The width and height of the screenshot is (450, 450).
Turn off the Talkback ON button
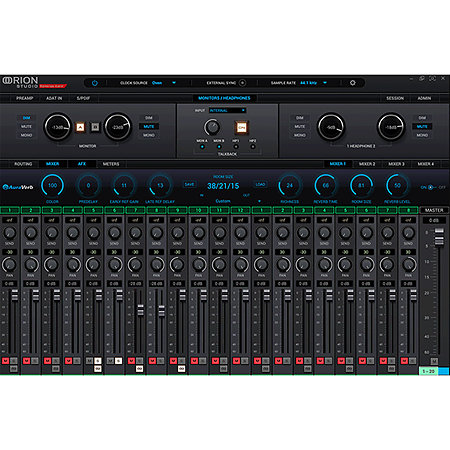click(241, 127)
